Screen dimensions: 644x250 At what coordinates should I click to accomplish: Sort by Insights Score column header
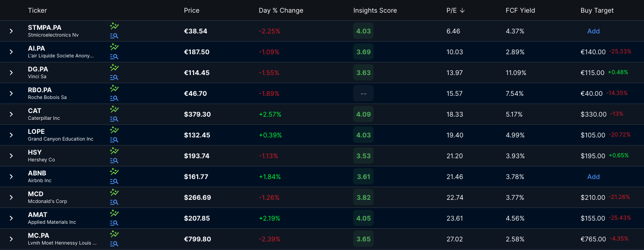375,10
